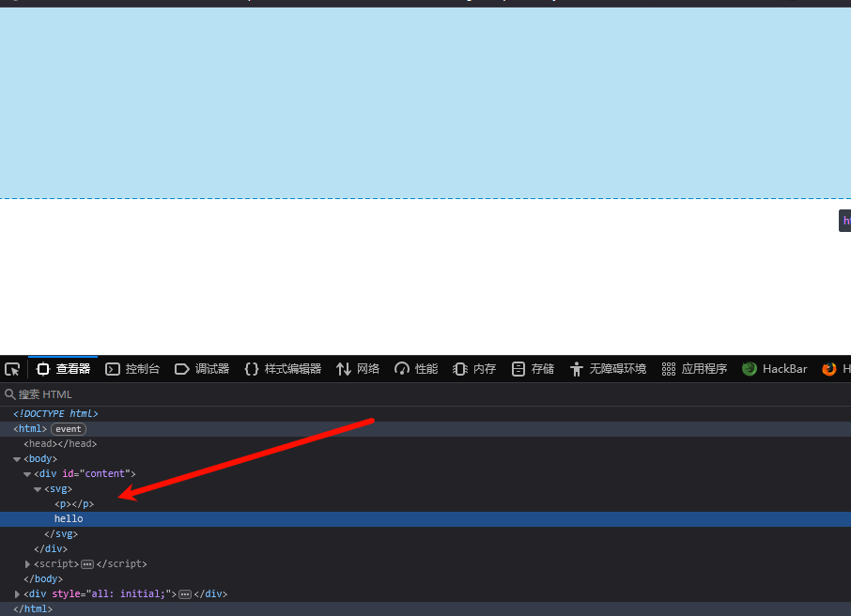Expand the script node arrow
The image size is (851, 616).
(27, 564)
